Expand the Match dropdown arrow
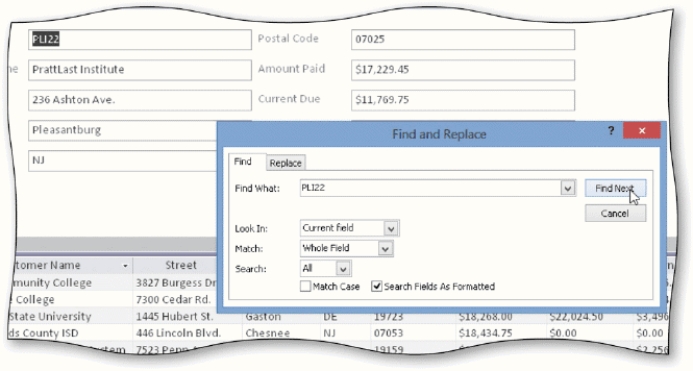This screenshot has height=371, width=693. (385, 249)
